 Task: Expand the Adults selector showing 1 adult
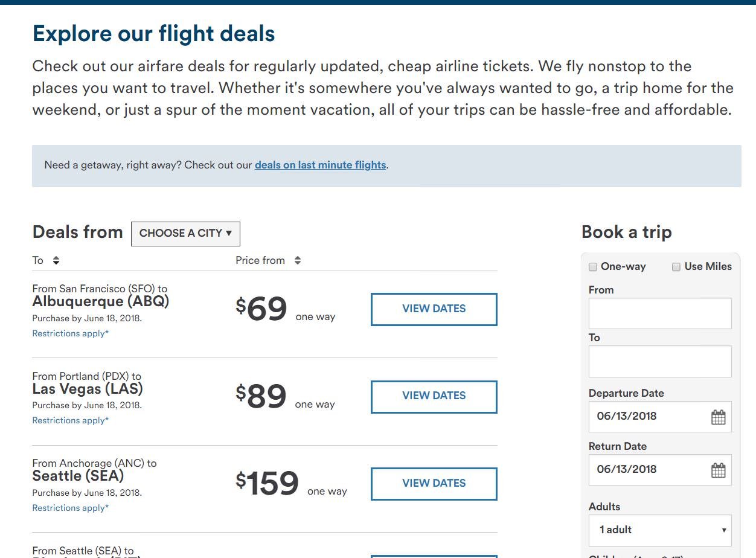pyautogui.click(x=660, y=530)
